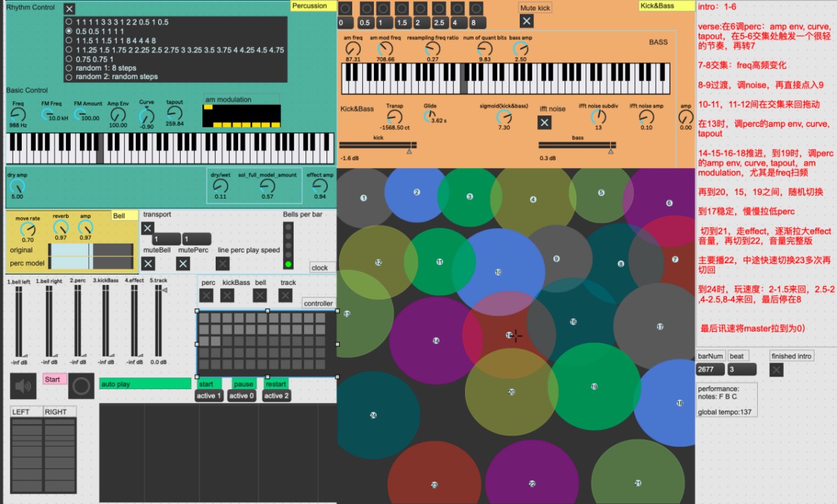The image size is (837, 504).
Task: Click the speaker audio on/off icon
Action: (x=23, y=386)
